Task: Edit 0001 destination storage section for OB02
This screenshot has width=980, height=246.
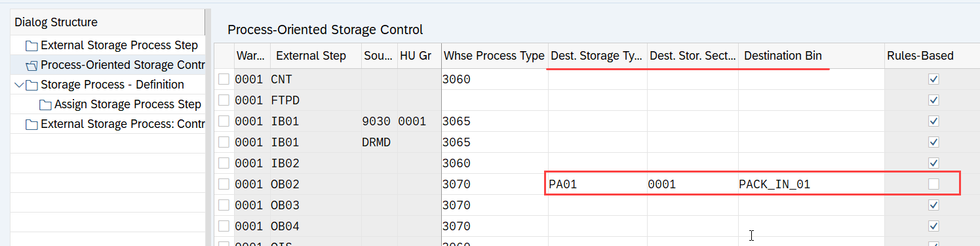Action: (693, 184)
